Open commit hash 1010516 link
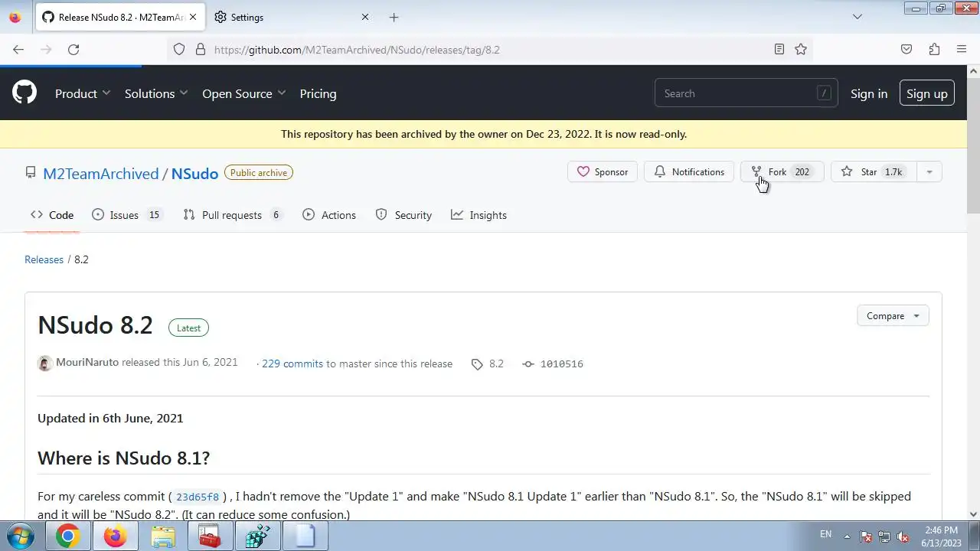 (x=562, y=364)
